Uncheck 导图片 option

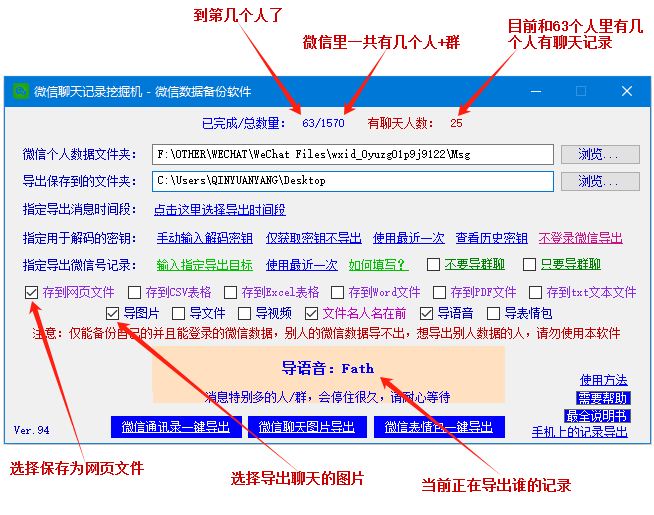pos(112,313)
